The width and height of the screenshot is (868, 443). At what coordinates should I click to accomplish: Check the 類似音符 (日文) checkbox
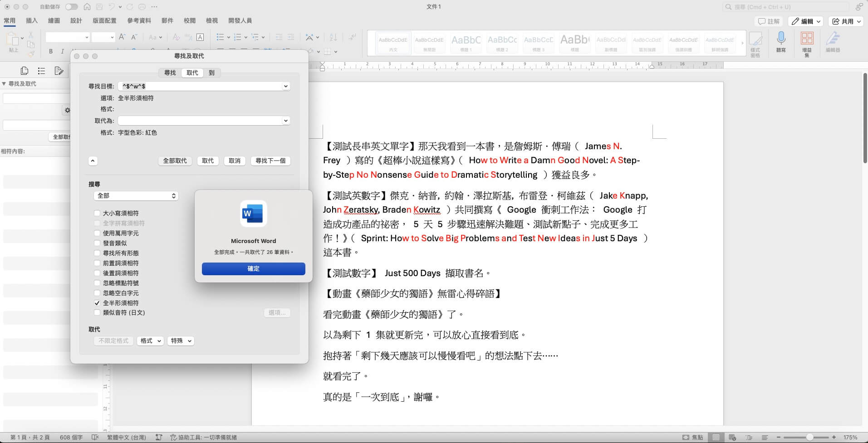point(97,312)
